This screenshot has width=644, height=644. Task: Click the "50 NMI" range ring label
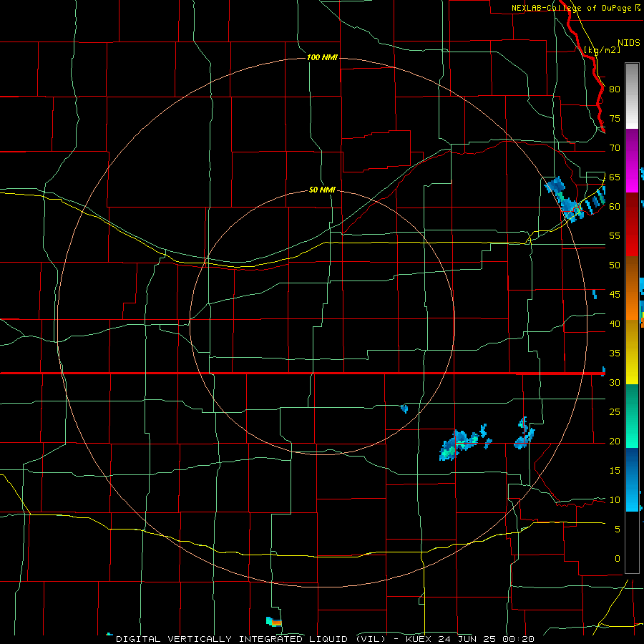click(322, 190)
